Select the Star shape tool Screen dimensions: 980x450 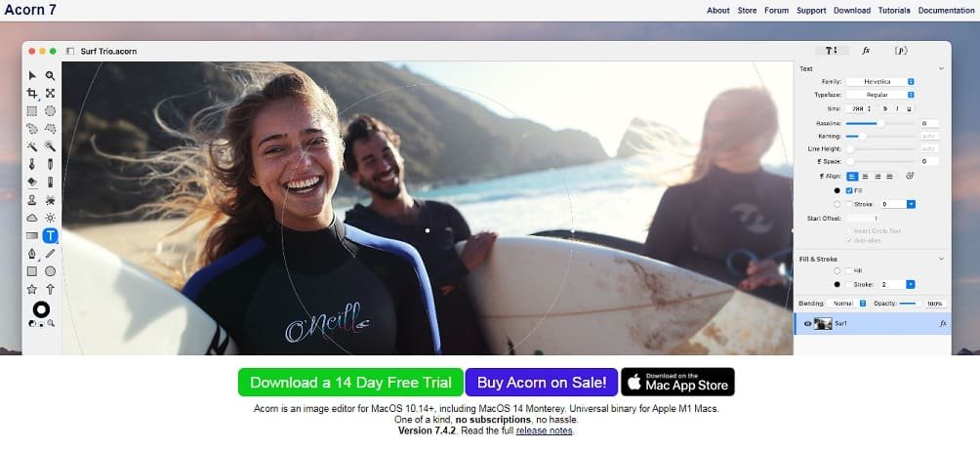point(32,289)
